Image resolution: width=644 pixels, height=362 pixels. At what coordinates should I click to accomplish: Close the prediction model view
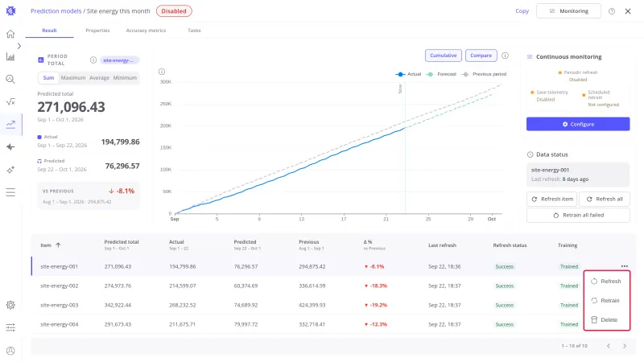click(x=628, y=11)
